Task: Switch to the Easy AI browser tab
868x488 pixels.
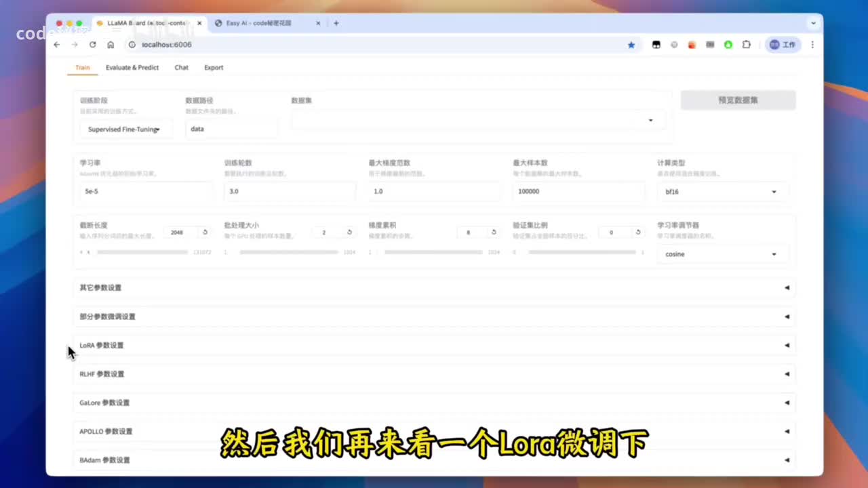Action: pos(268,23)
